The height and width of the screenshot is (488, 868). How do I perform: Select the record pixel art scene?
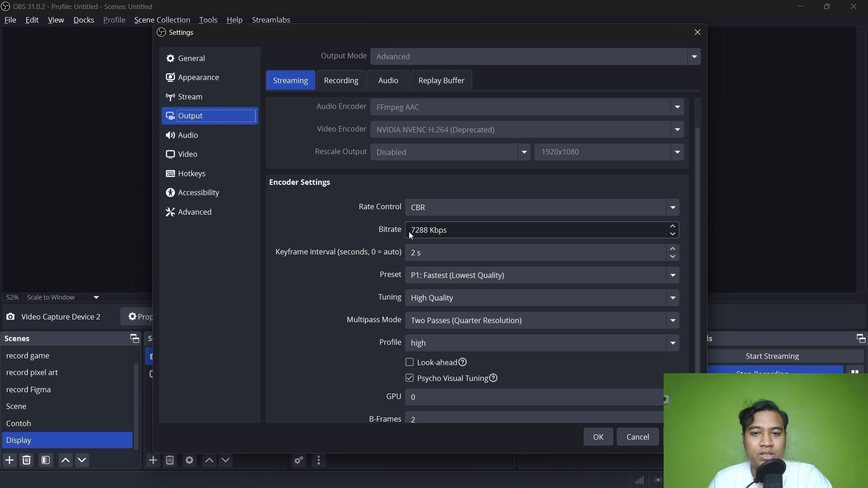point(67,374)
